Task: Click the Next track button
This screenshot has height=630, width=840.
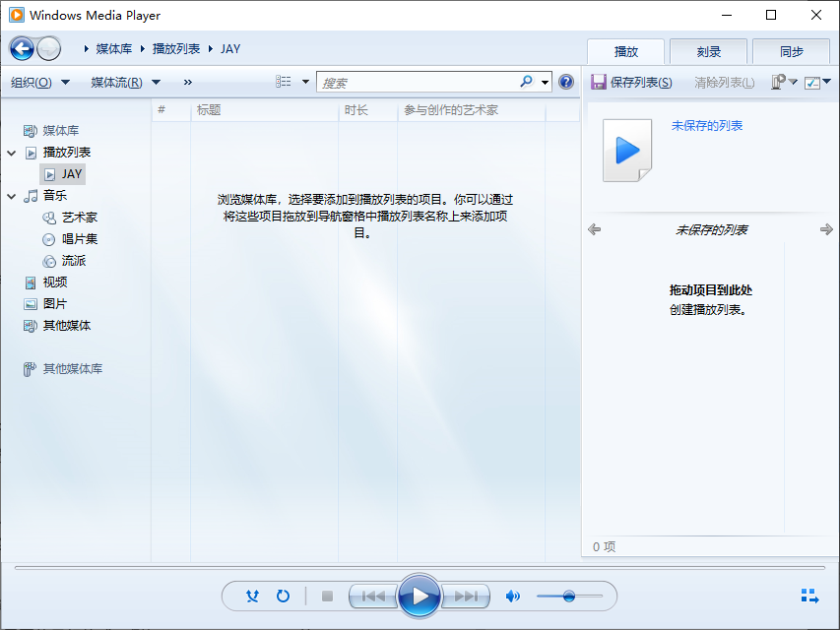Action: click(466, 596)
